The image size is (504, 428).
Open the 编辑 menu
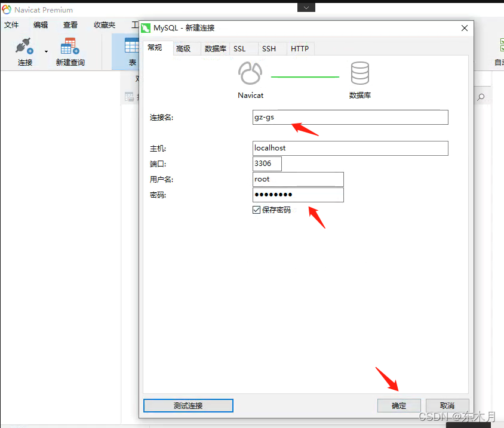[41, 24]
